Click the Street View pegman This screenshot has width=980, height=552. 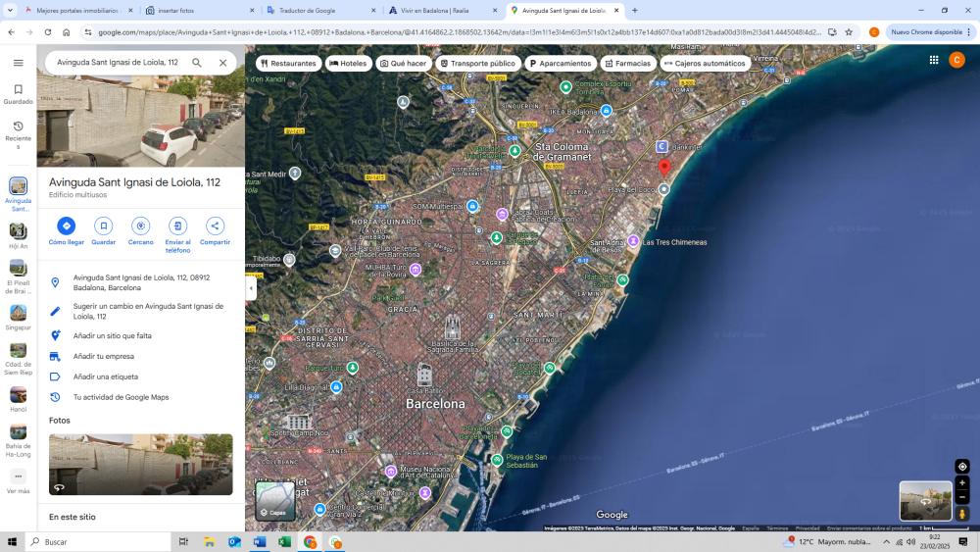click(x=962, y=514)
